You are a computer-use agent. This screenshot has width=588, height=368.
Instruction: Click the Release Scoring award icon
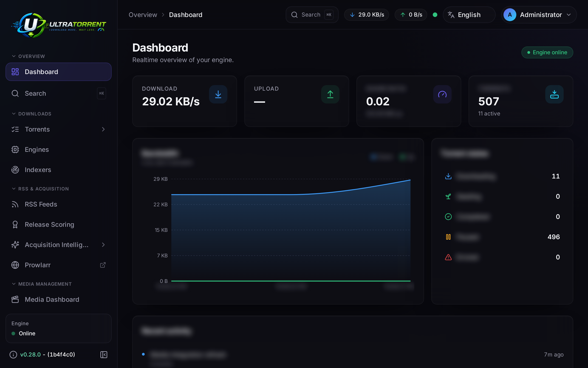[15, 224]
